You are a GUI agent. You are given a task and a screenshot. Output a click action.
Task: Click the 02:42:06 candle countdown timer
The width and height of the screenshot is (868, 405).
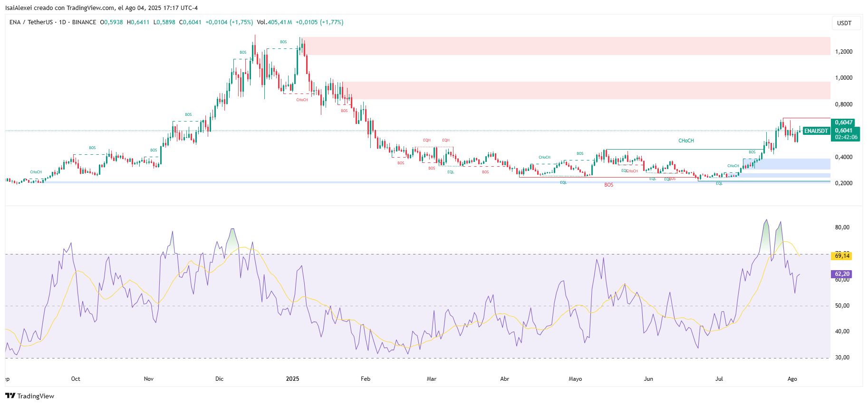coord(846,137)
